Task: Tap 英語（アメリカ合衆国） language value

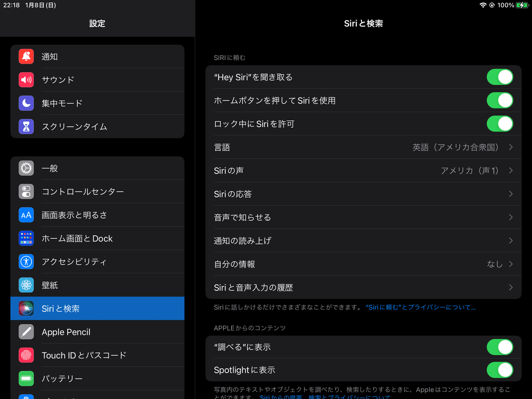Action: (x=456, y=147)
